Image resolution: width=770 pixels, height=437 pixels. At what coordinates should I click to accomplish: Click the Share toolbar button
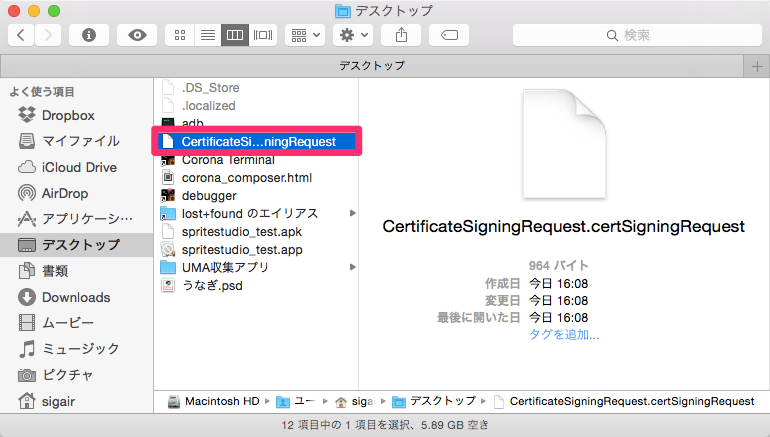(x=401, y=35)
